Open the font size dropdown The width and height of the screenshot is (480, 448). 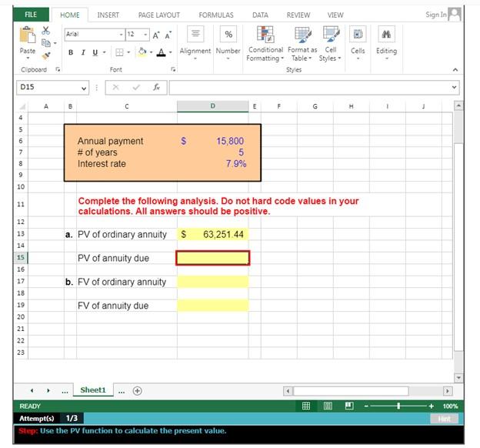[145, 35]
